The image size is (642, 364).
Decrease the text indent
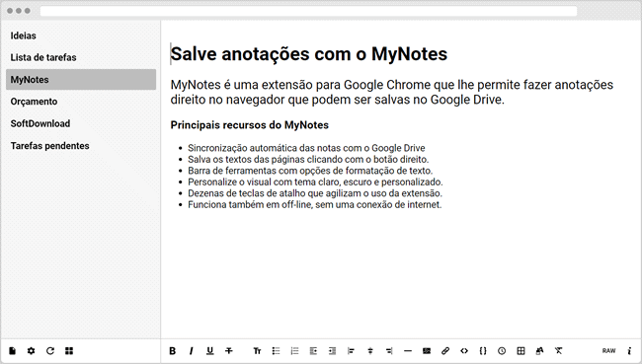coord(314,351)
